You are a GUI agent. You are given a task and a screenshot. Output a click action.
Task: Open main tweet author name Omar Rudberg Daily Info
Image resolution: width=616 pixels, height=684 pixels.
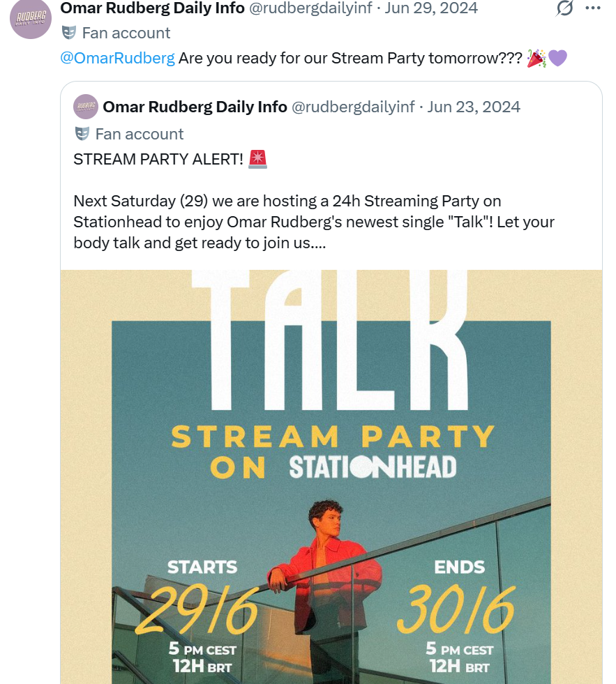tap(152, 8)
